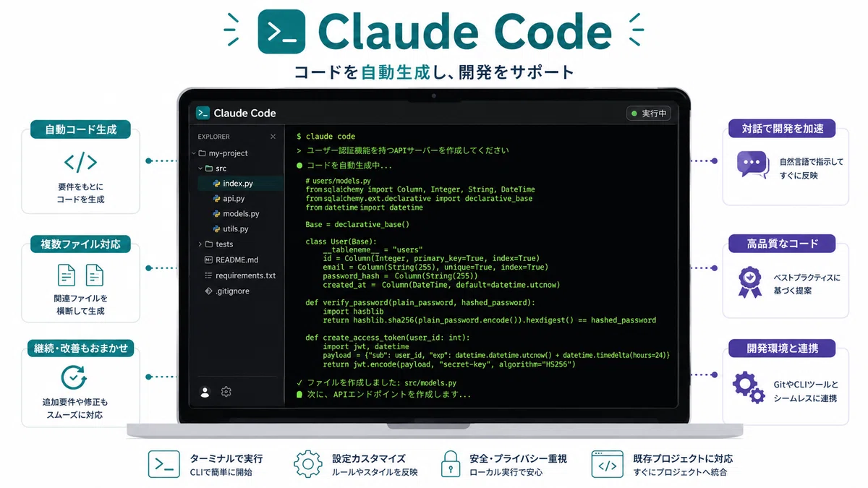Click the ターミナルで実行 heading

[226, 458]
